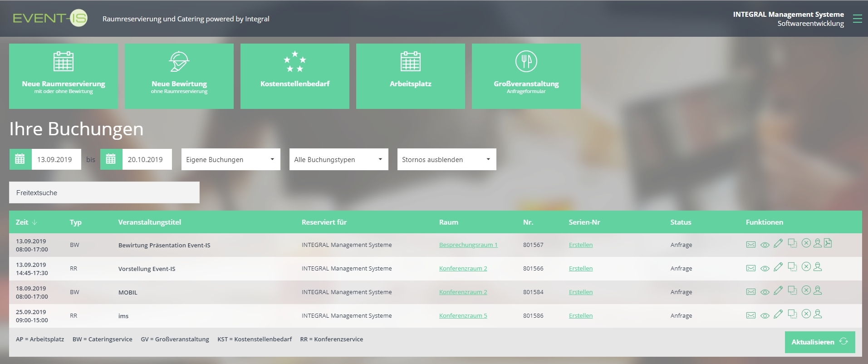Sort bookings by Zeit column
868x364 pixels.
(26, 222)
